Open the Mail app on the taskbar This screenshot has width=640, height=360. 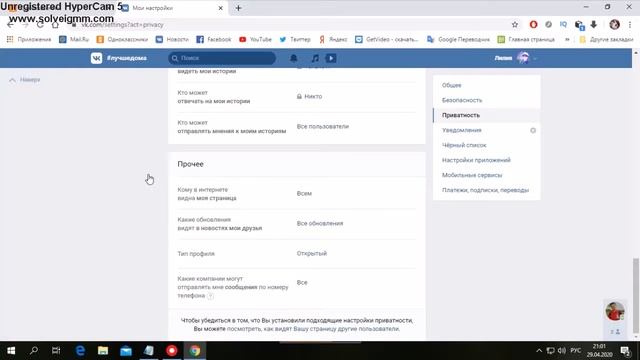(126, 351)
